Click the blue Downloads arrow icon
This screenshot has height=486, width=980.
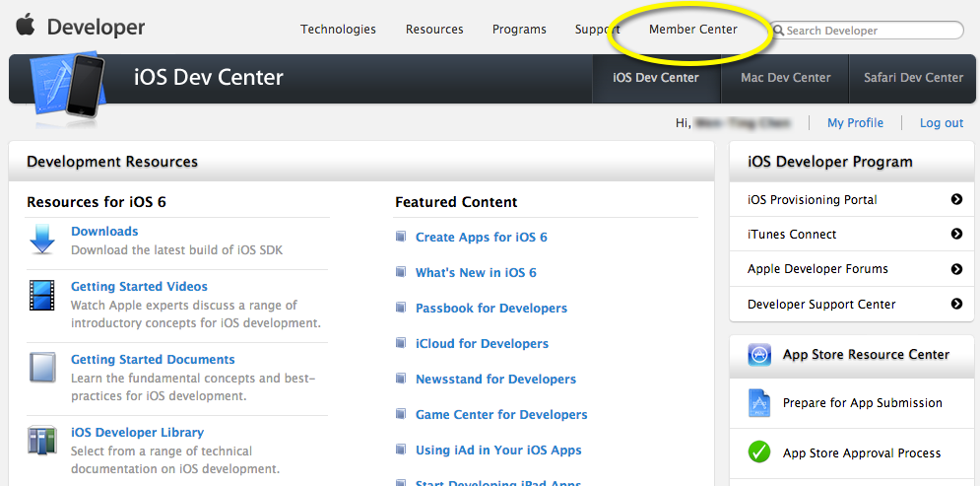pos(42,241)
